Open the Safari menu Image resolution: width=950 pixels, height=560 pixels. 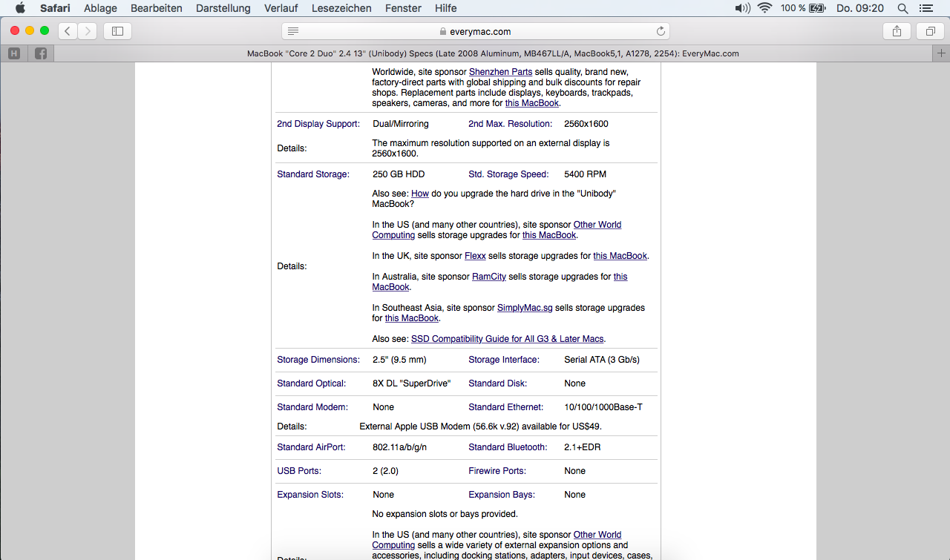(x=55, y=8)
